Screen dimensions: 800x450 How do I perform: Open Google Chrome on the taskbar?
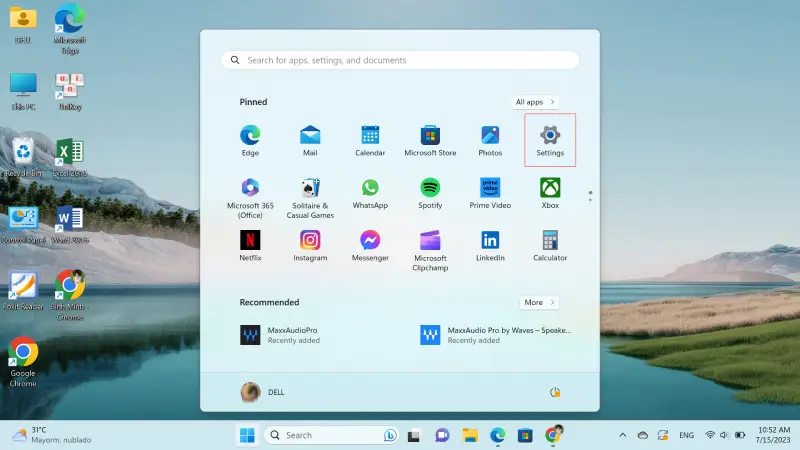point(553,435)
